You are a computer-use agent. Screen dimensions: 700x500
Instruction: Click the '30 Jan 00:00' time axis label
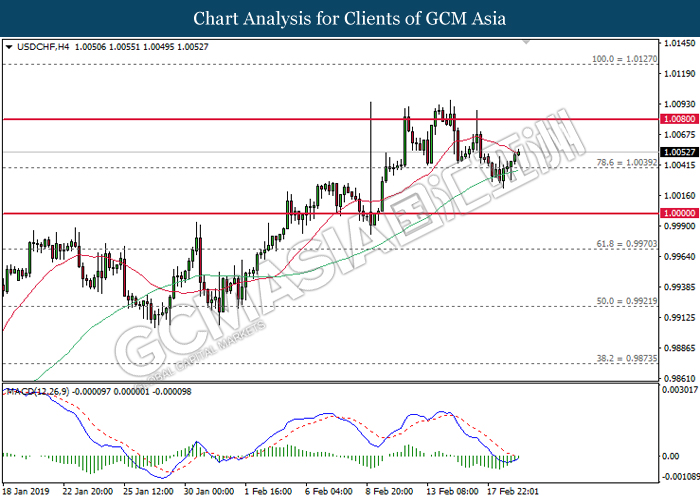[x=209, y=492]
